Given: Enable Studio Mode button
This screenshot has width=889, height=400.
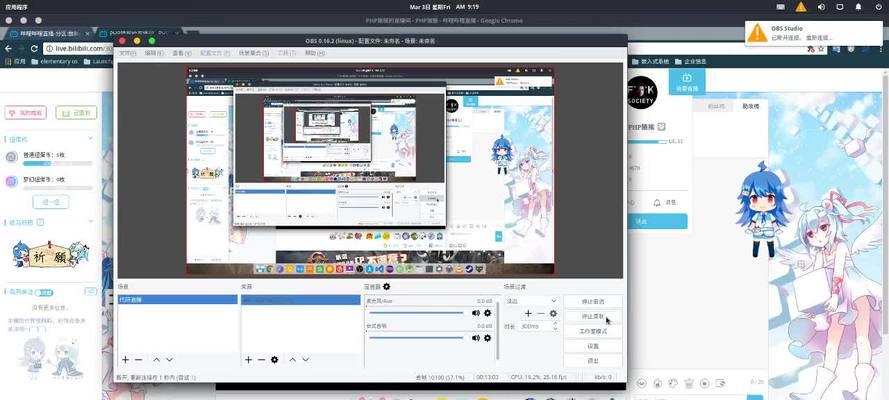Looking at the screenshot, I should 593,331.
